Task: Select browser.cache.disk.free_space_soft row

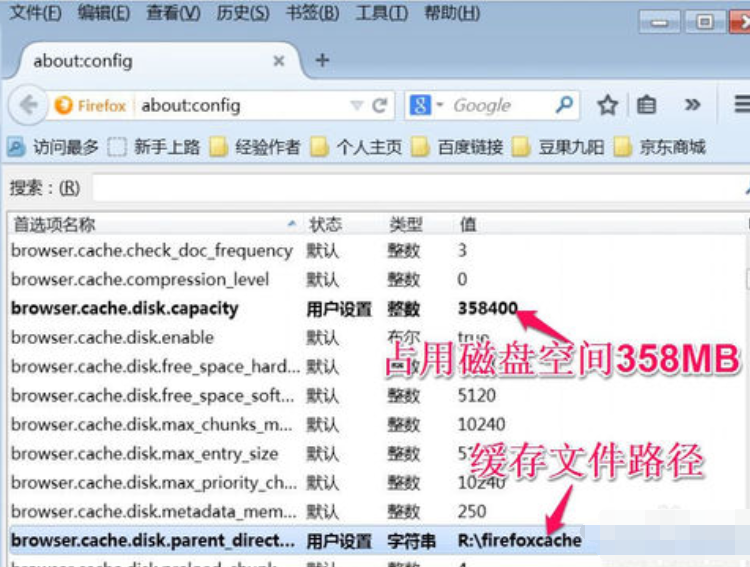Action: pos(377,396)
